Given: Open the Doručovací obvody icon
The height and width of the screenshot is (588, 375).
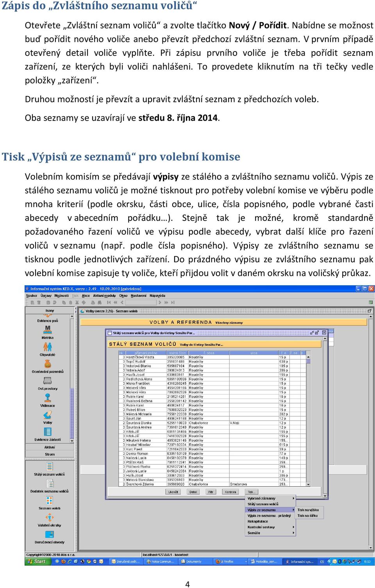Looking at the screenshot, I should pyautogui.click(x=50, y=535).
